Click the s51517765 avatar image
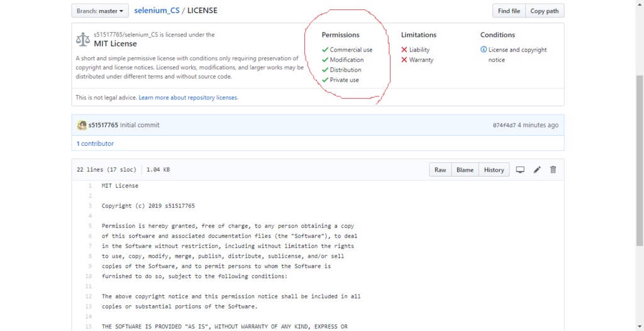This screenshot has width=644, height=331. tap(82, 125)
